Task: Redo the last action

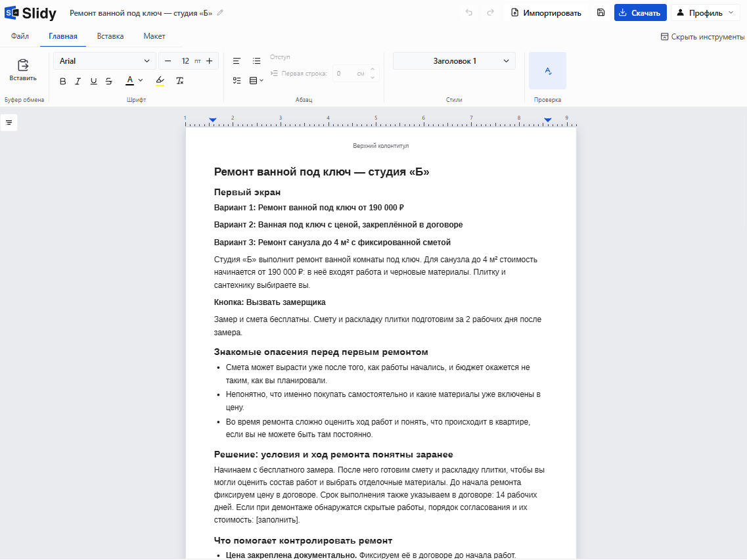Action: coord(490,13)
